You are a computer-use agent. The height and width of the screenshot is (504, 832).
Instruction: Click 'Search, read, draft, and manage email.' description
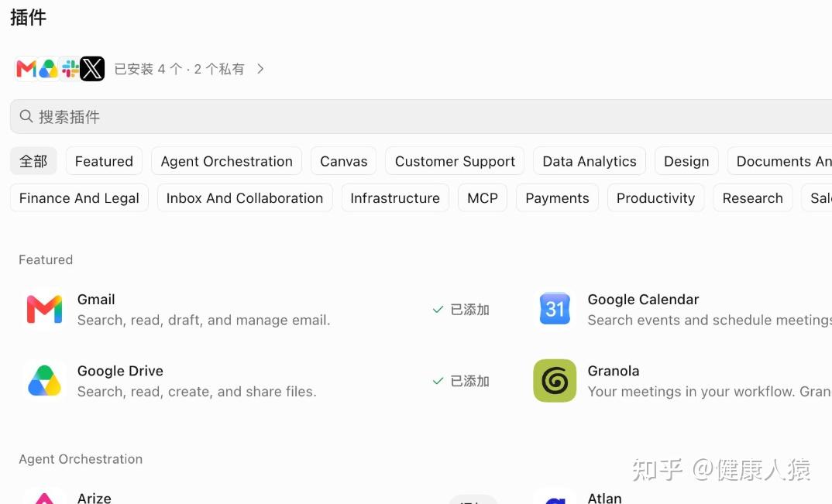pyautogui.click(x=204, y=320)
